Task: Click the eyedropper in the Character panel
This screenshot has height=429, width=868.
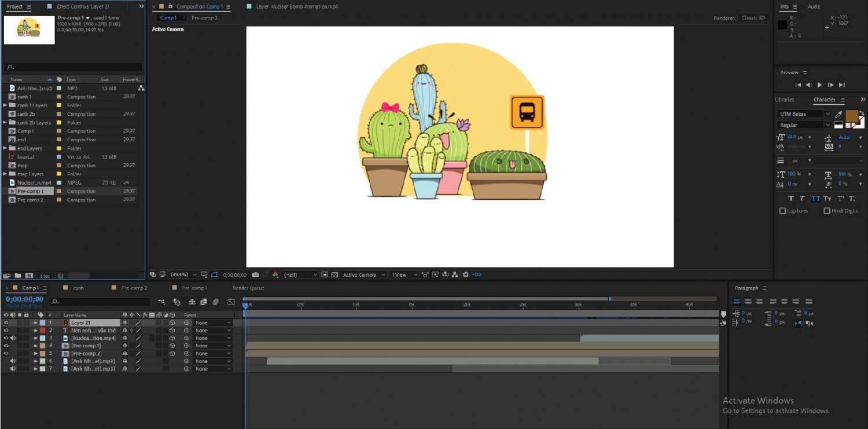Action: (838, 115)
